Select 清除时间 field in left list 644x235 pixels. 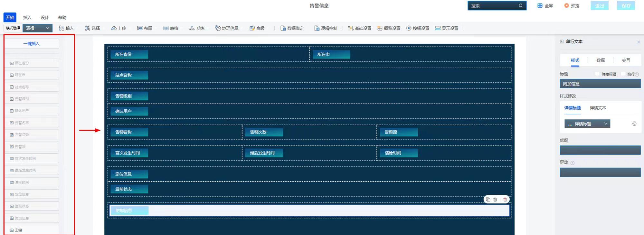tap(32, 182)
